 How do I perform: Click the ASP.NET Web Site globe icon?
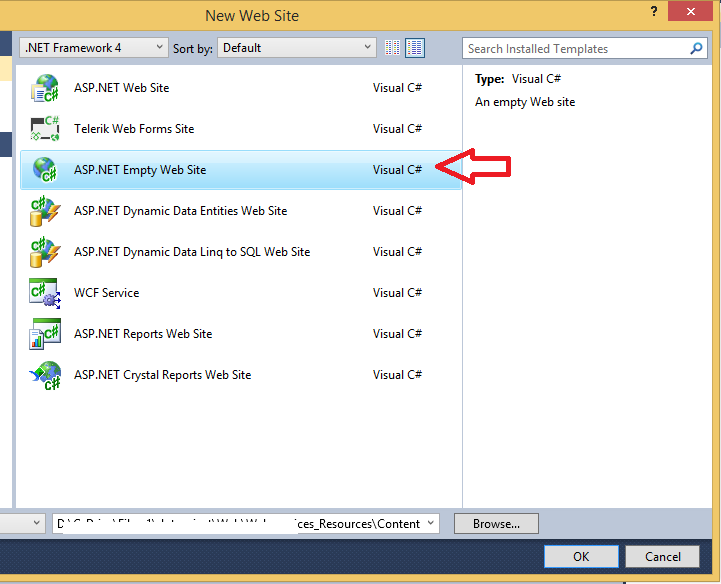click(x=45, y=88)
